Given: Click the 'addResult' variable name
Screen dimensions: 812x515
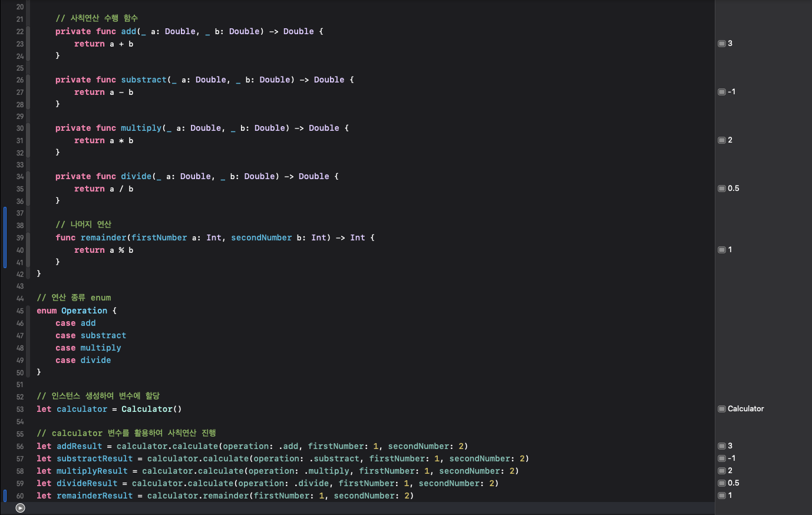Looking at the screenshot, I should [x=80, y=446].
